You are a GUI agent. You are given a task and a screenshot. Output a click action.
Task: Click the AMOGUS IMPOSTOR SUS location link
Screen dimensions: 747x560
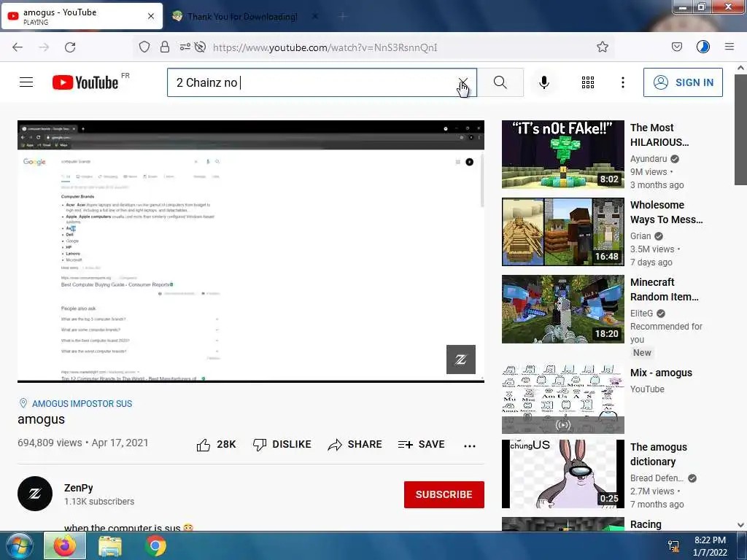point(82,403)
